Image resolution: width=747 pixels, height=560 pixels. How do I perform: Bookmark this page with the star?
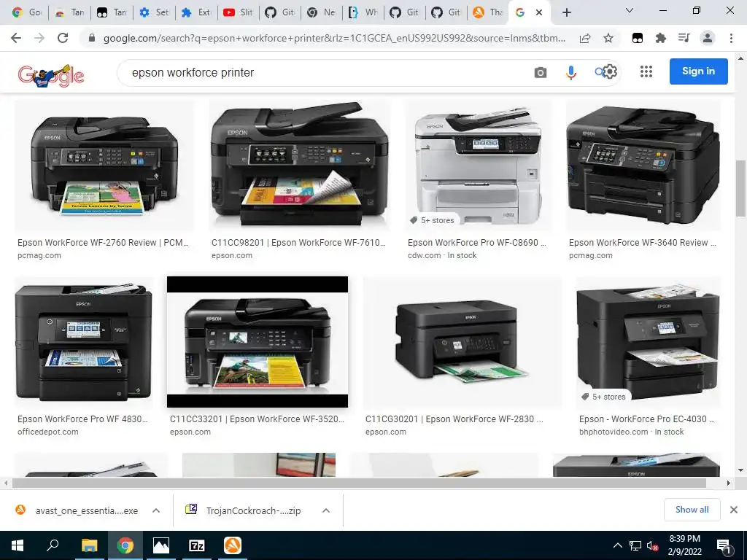click(608, 39)
